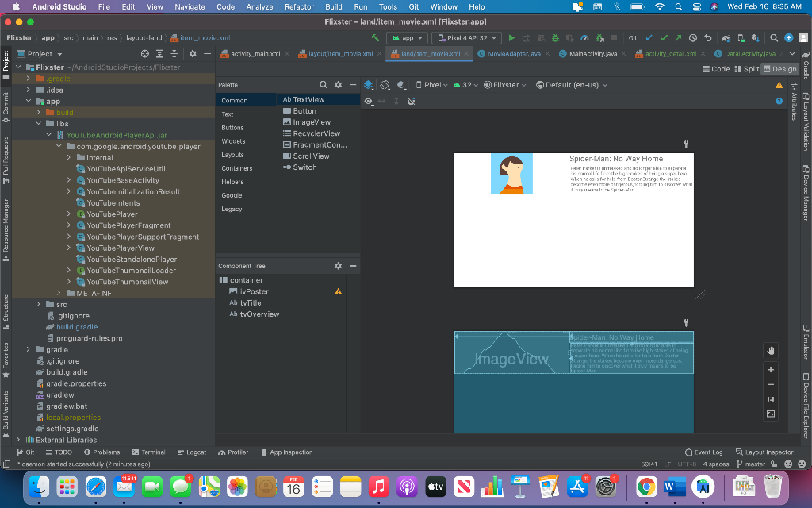Click the Git push arrow icon
The image size is (812, 508).
point(678,38)
